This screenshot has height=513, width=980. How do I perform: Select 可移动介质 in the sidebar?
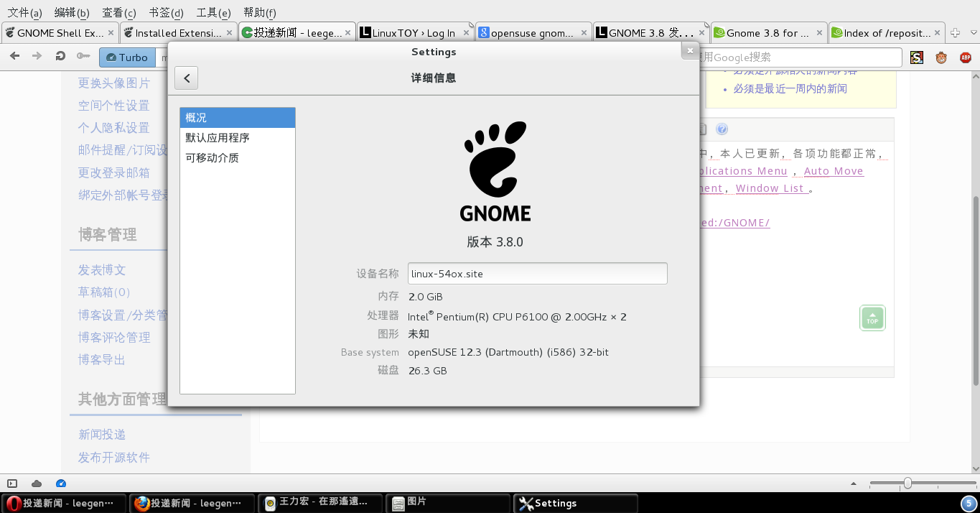click(x=238, y=158)
